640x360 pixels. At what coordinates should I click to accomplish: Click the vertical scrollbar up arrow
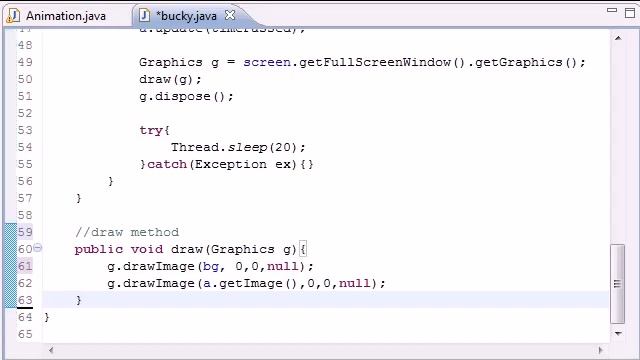click(618, 38)
